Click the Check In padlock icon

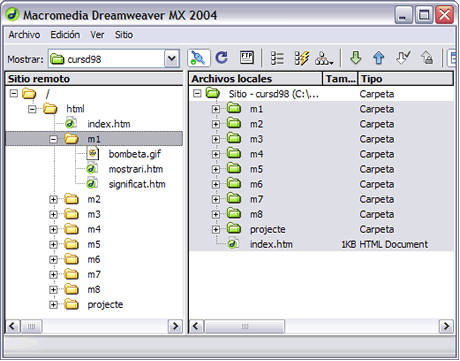[x=427, y=58]
